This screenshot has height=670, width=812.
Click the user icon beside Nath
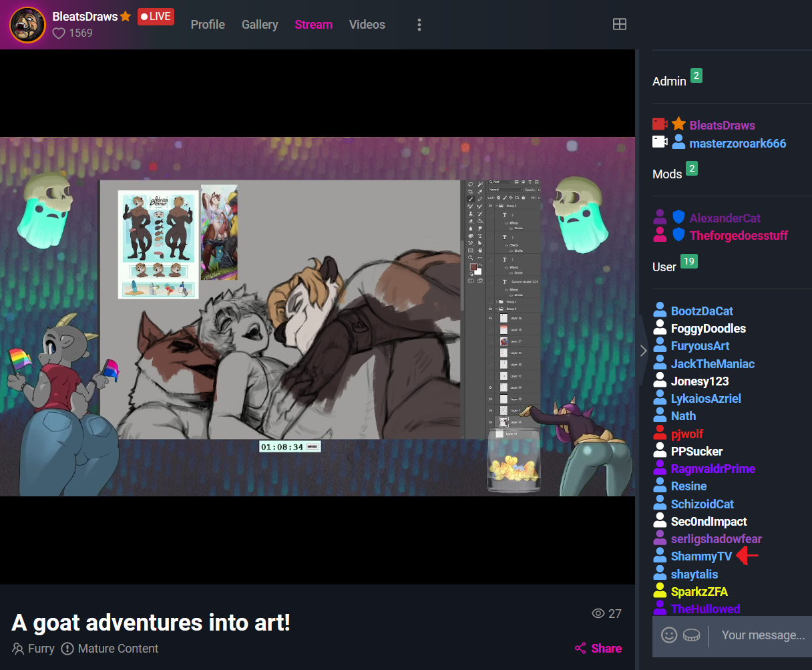point(660,415)
